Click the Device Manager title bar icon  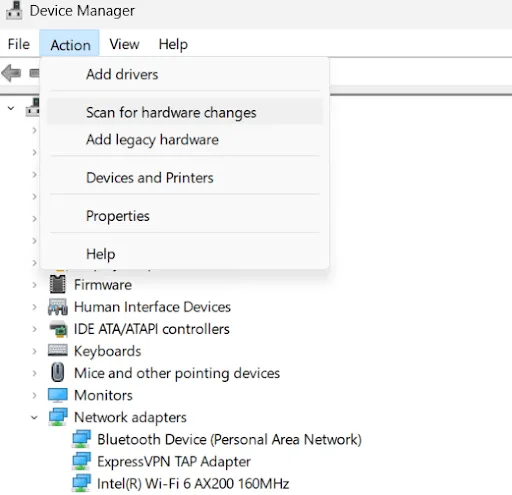pyautogui.click(x=14, y=11)
